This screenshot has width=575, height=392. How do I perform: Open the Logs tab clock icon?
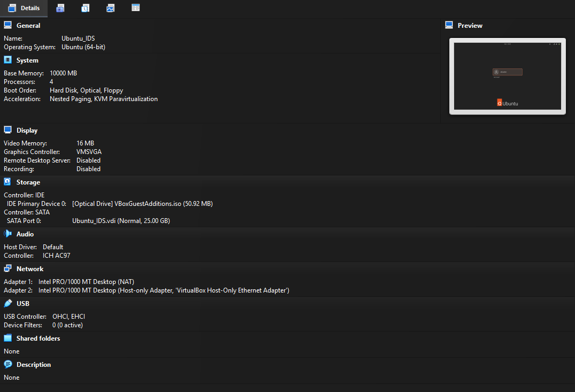(85, 8)
